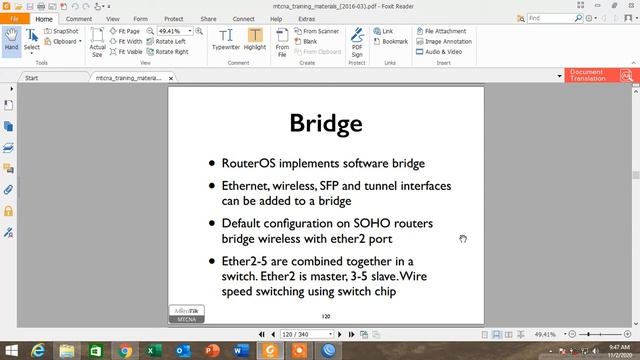This screenshot has width=640, height=360.
Task: Click the ribbon zoom in magnifier
Action: tap(199, 31)
